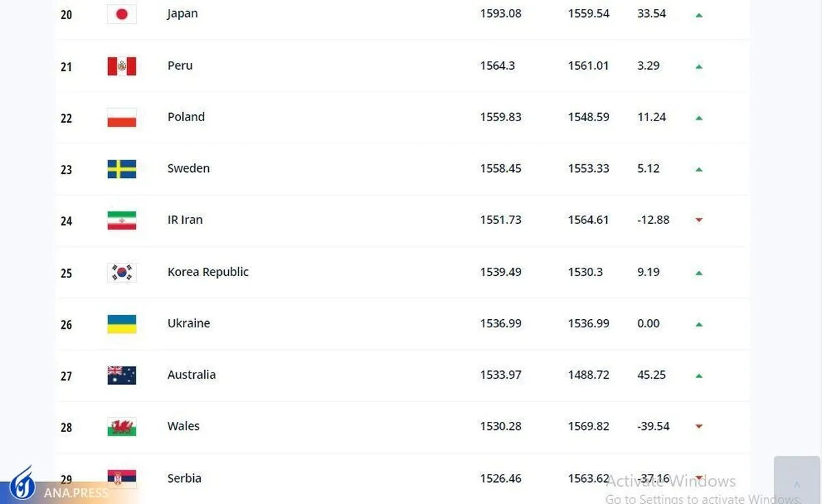Select the Korea Republic flag icon

click(122, 273)
